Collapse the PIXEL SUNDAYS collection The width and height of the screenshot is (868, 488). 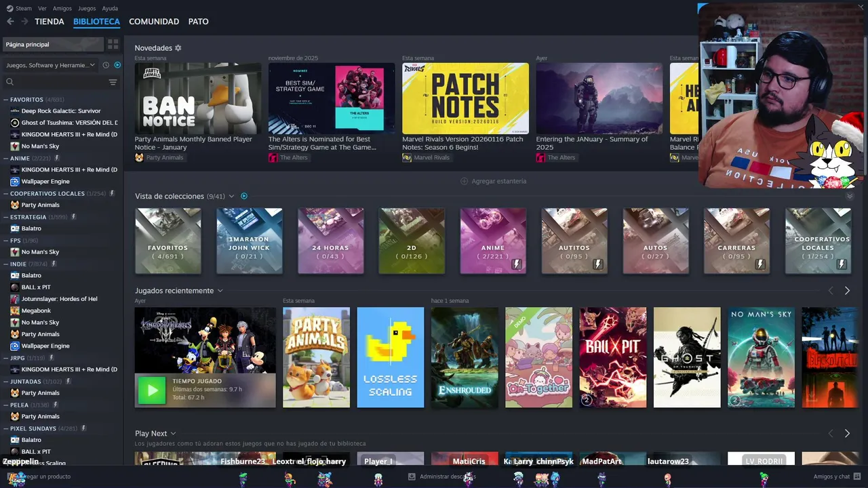point(5,428)
